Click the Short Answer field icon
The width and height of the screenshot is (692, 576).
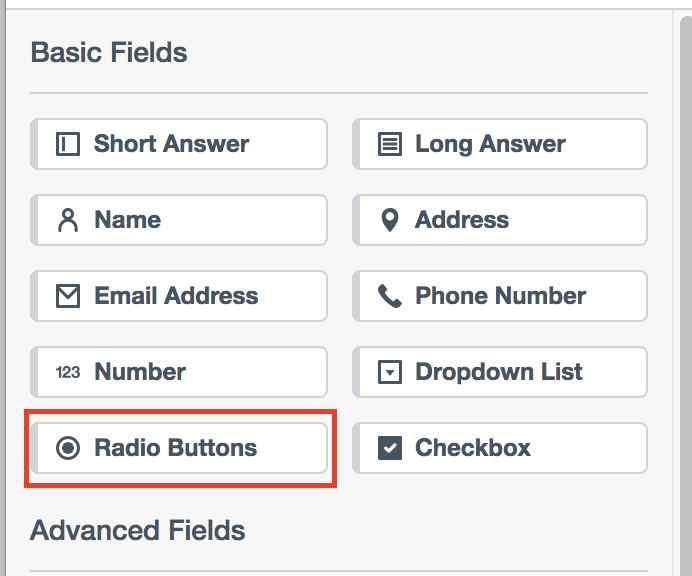click(68, 144)
